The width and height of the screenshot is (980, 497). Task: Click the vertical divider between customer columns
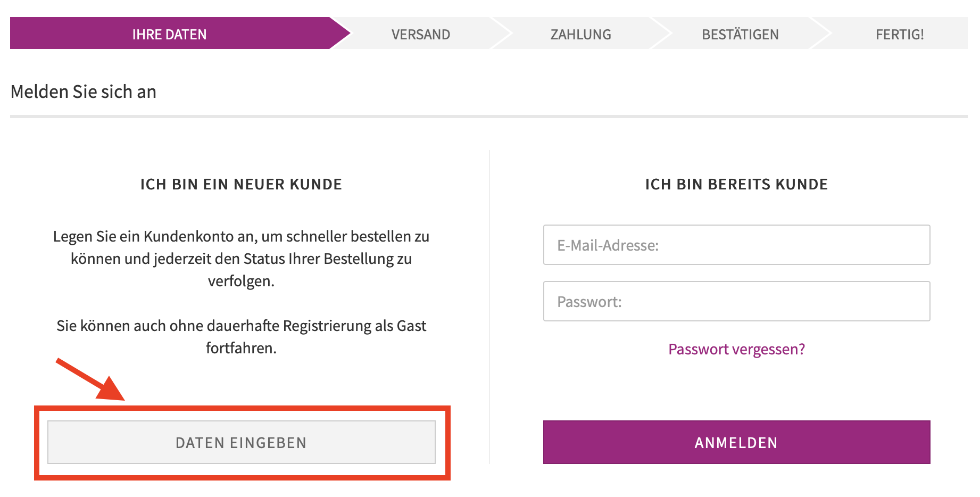[489, 307]
